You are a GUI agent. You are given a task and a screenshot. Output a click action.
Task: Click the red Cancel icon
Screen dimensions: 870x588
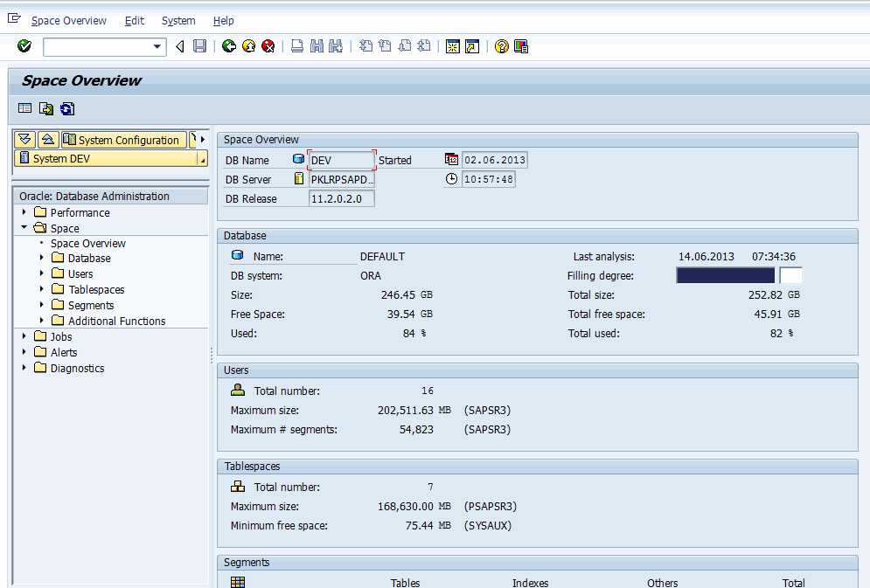[268, 46]
